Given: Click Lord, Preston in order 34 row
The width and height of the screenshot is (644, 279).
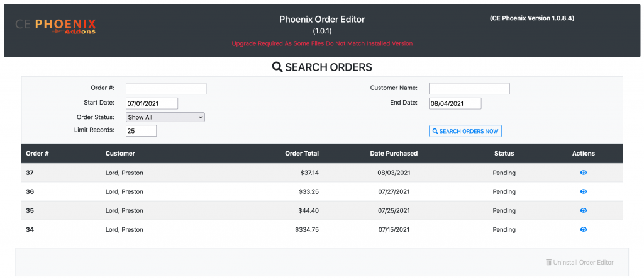Looking at the screenshot, I should coord(125,230).
